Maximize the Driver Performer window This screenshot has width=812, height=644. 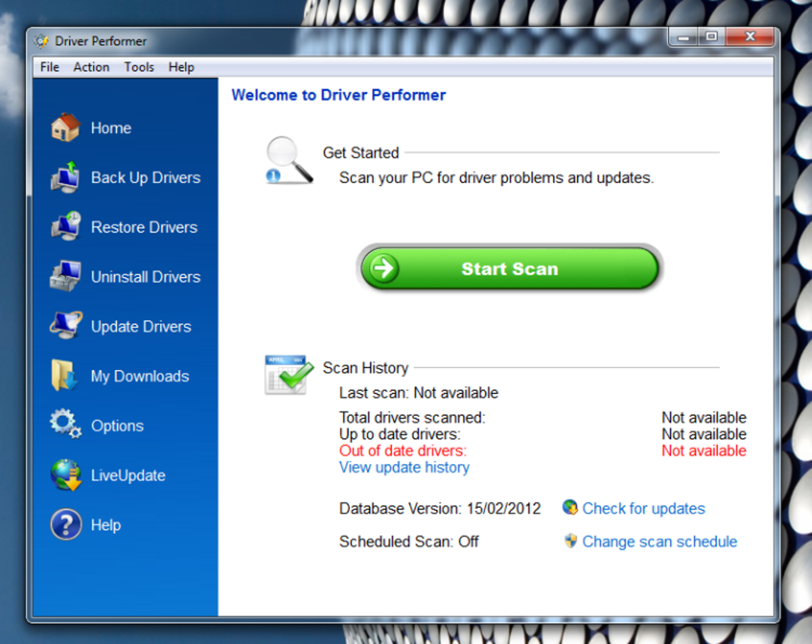[712, 37]
